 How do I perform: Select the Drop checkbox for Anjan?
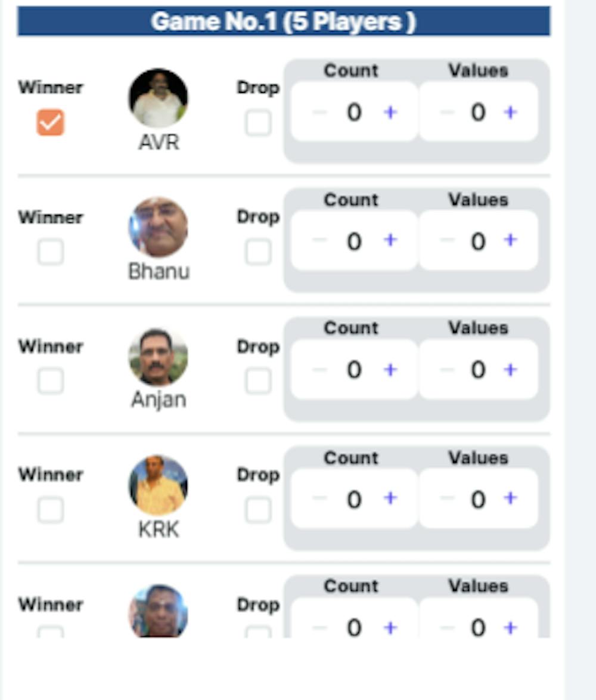click(258, 381)
